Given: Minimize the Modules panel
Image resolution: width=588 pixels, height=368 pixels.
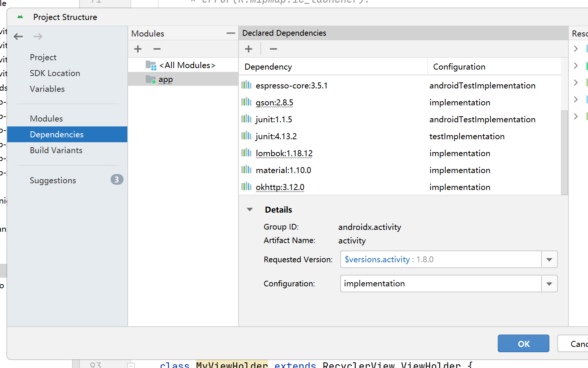Looking at the screenshot, I should click(x=231, y=33).
